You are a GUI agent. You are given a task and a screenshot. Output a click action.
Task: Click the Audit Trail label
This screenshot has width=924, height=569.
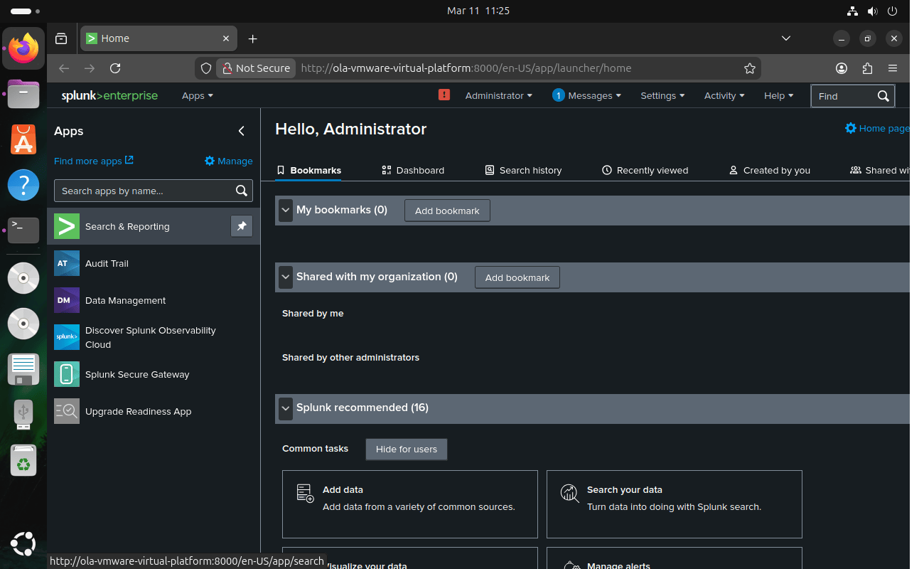click(x=107, y=263)
